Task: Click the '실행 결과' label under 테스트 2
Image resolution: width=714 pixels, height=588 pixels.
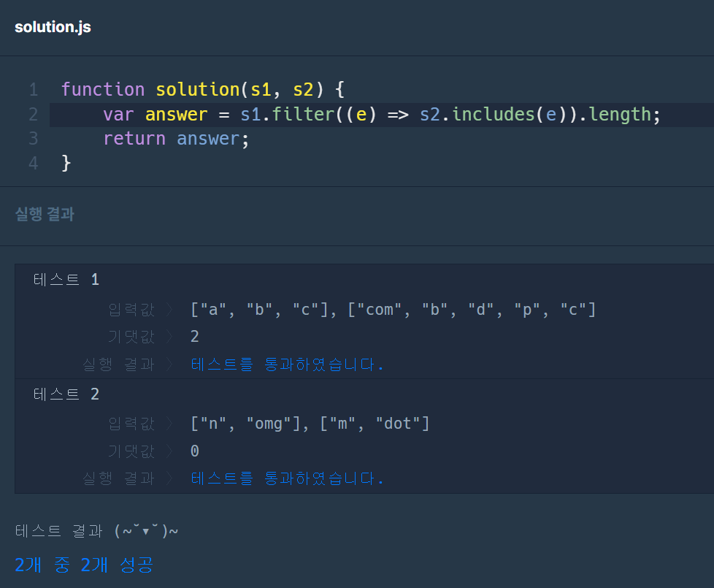Action: click(x=118, y=478)
